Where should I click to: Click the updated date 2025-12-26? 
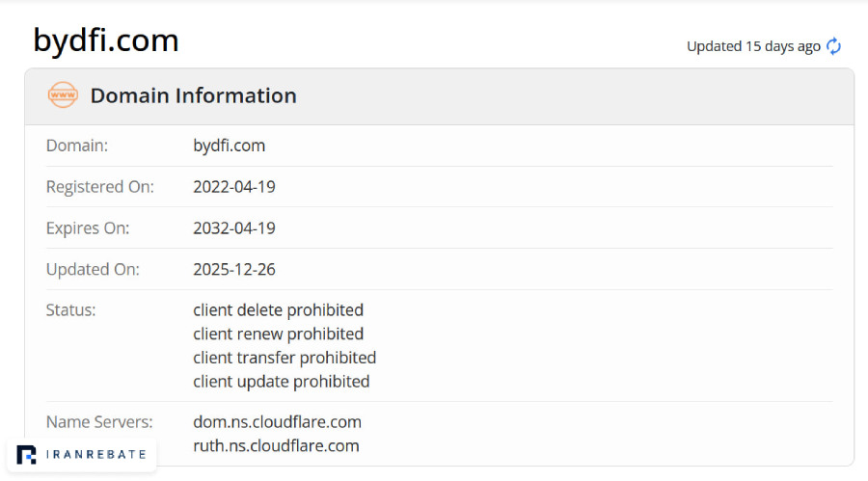coord(234,269)
